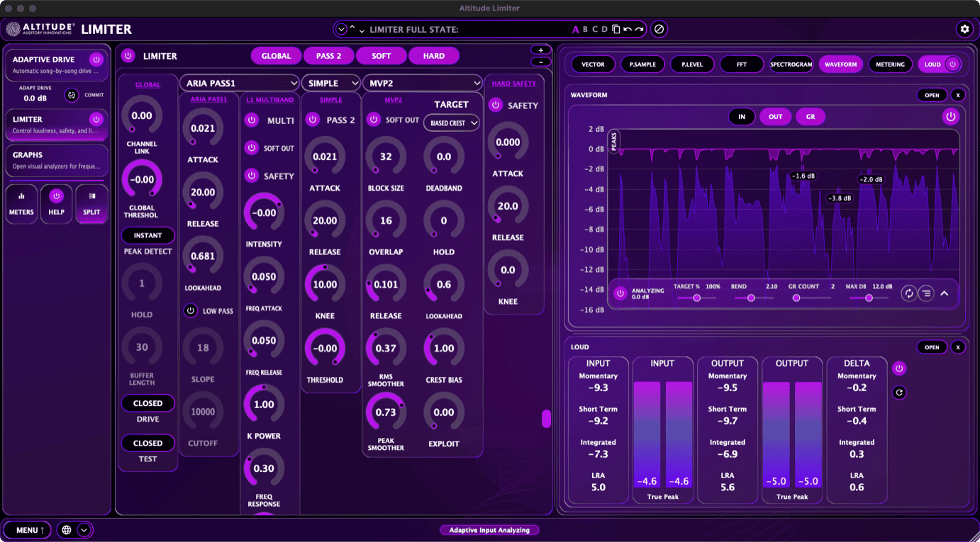The height and width of the screenshot is (542, 980).
Task: Click the Bend slider handle
Action: coord(751,298)
